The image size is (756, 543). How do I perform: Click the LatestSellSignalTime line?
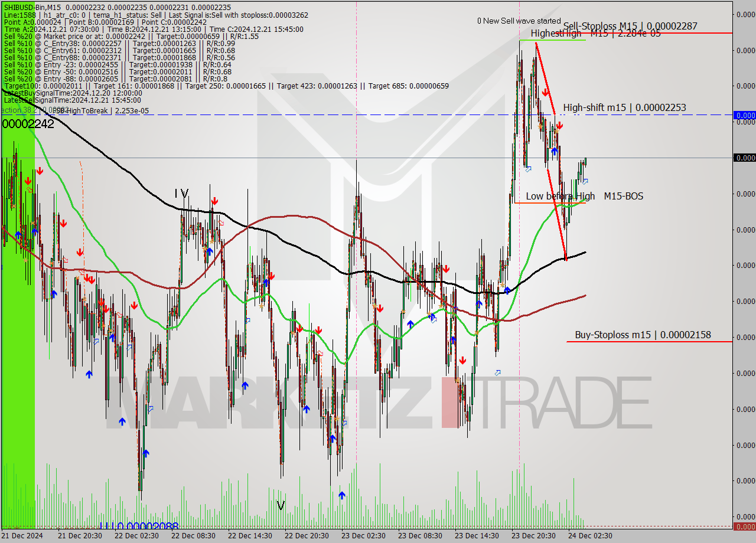tap(72, 100)
